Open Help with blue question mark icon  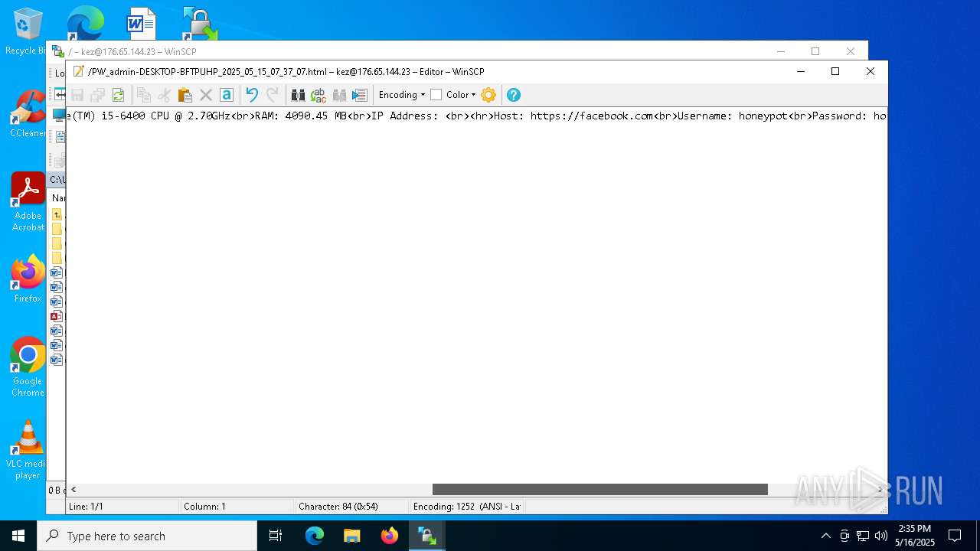coord(514,95)
